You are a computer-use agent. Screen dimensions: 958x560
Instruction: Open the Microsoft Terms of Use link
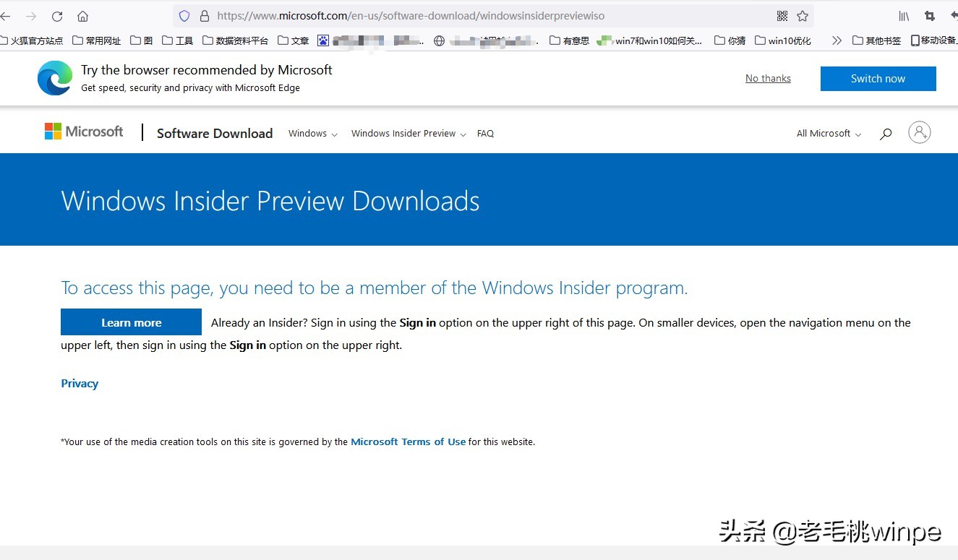(x=409, y=441)
